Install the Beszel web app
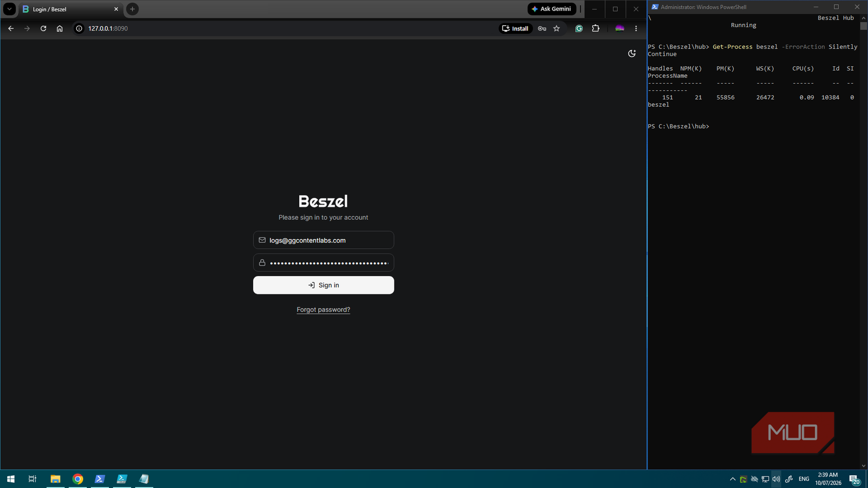 (x=515, y=28)
